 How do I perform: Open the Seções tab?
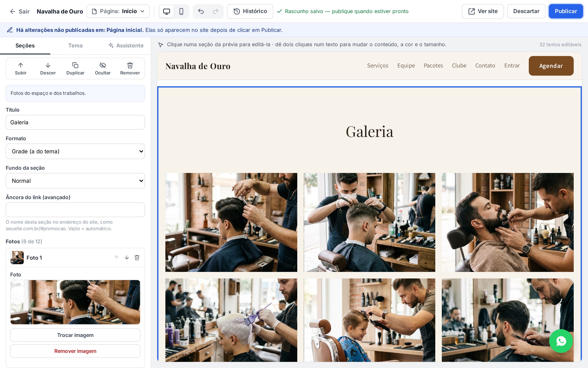tap(25, 46)
